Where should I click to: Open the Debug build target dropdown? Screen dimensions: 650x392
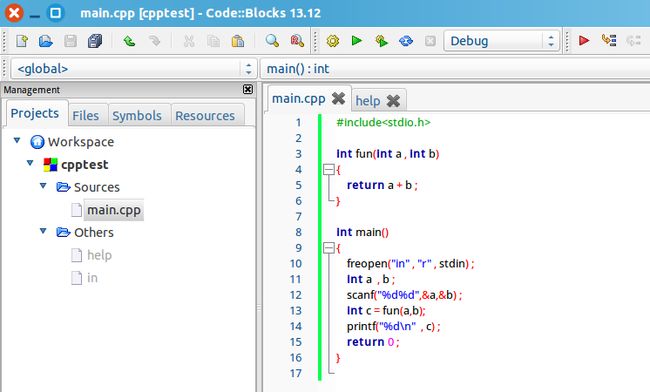click(x=502, y=41)
